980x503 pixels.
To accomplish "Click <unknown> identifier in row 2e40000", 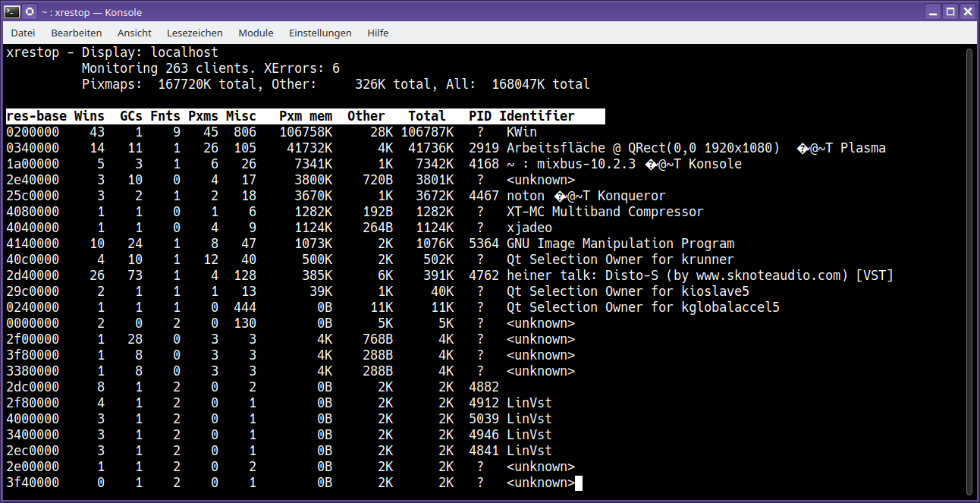I will pyautogui.click(x=541, y=180).
